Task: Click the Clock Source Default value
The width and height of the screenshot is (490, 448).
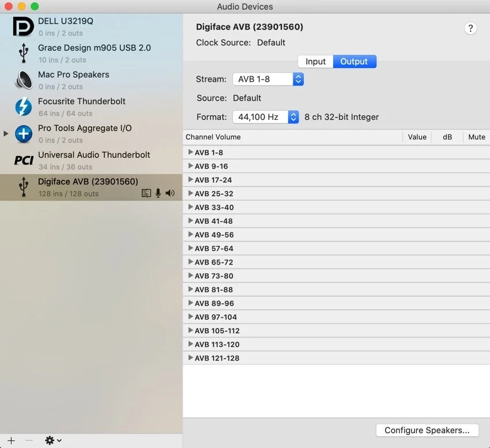Action: coord(271,43)
